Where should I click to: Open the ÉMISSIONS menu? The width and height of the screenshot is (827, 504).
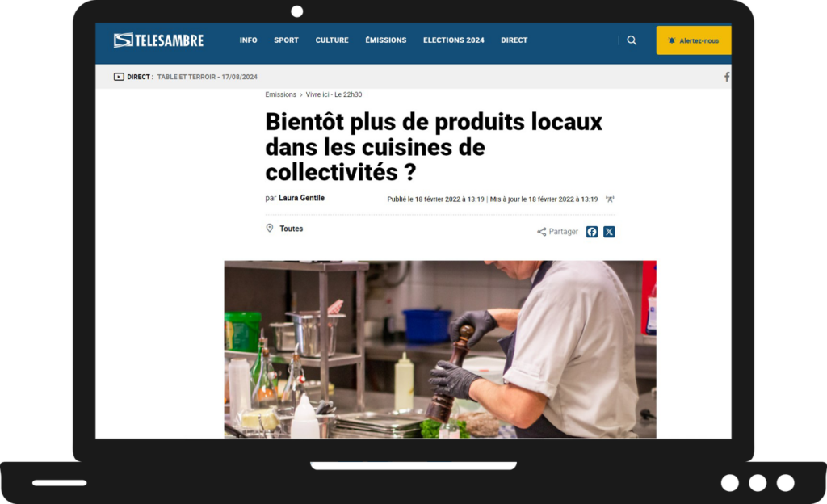click(385, 40)
